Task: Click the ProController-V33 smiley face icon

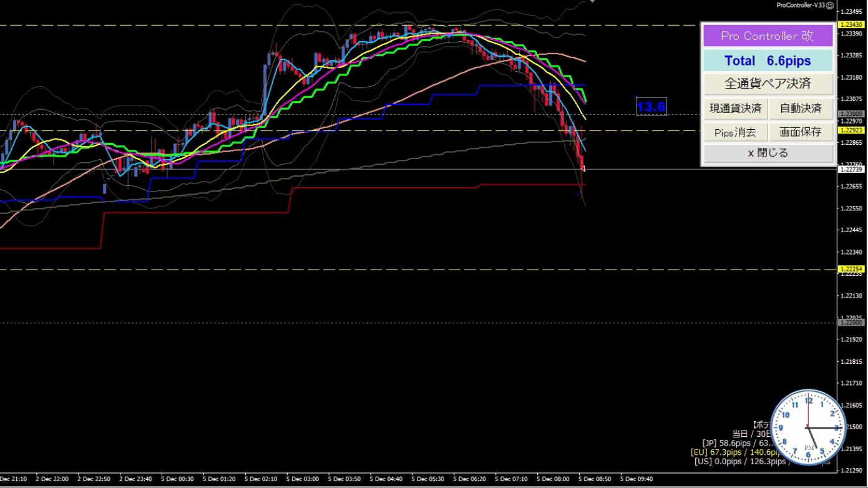Action: (x=830, y=5)
